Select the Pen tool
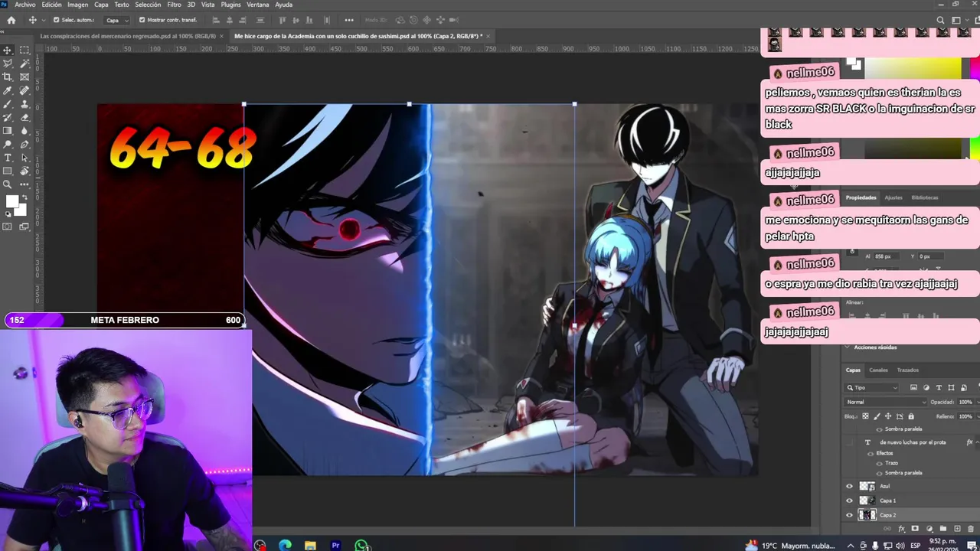This screenshot has width=980, height=551. [x=24, y=144]
